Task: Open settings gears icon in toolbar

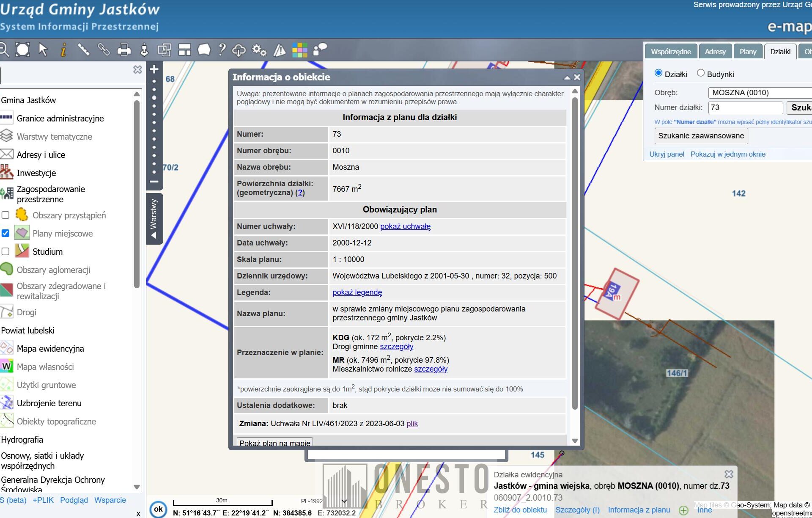Action: pos(259,50)
